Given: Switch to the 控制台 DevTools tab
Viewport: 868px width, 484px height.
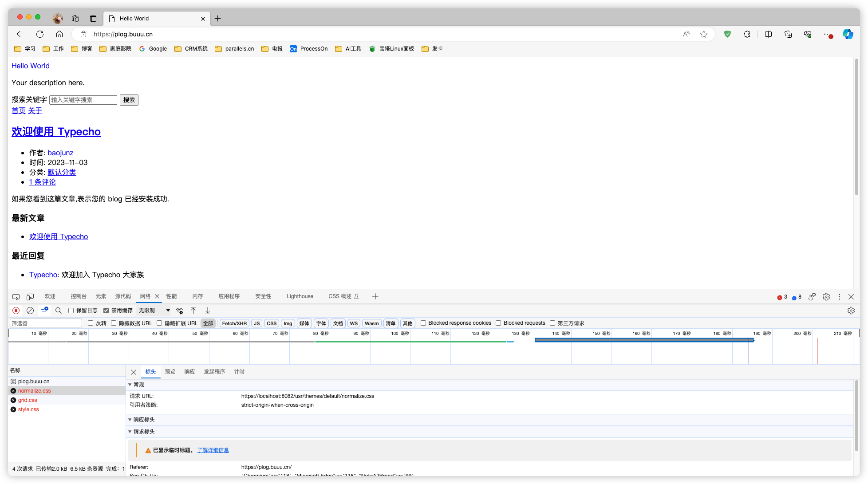Looking at the screenshot, I should 79,296.
